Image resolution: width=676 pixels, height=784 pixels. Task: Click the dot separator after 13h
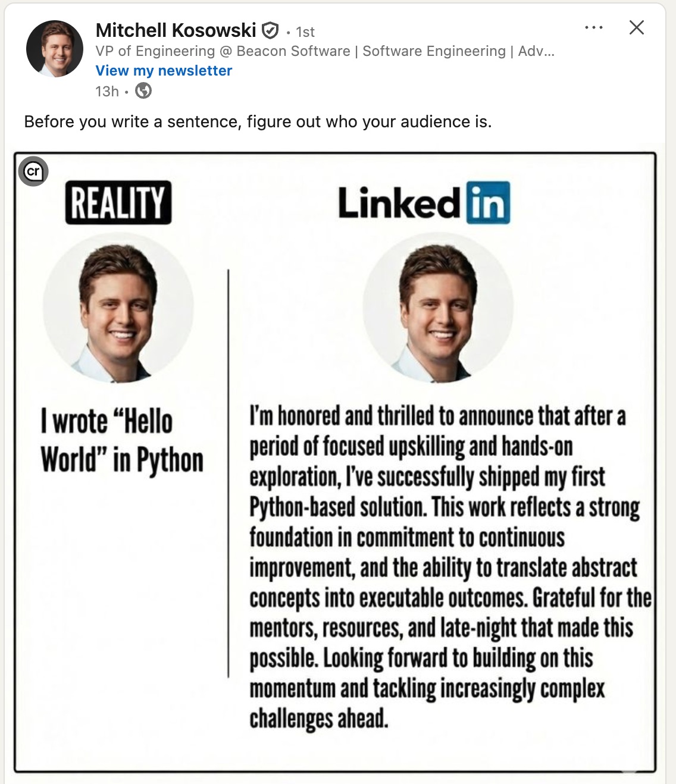tap(126, 91)
